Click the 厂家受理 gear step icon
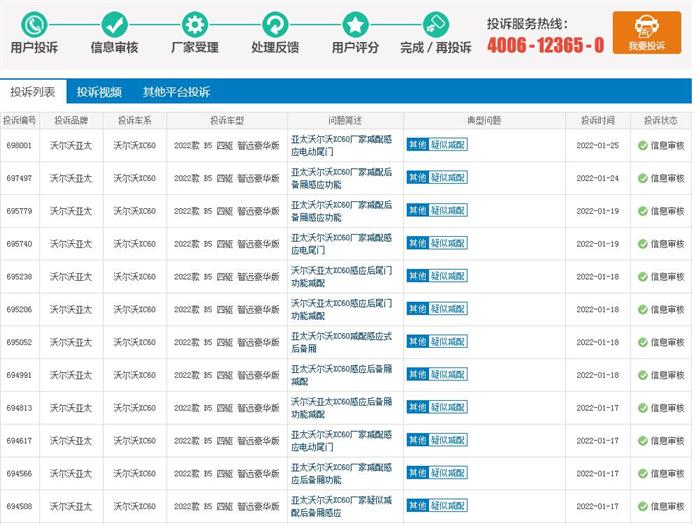This screenshot has height=525, width=700. 195,25
